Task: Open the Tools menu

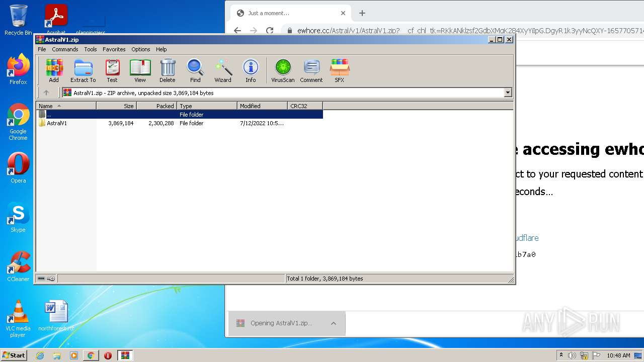Action: tap(91, 49)
